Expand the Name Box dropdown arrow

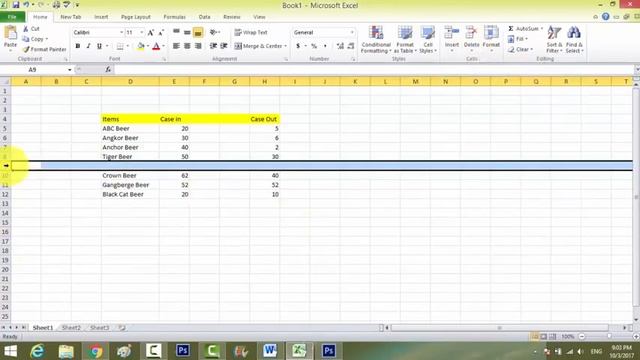pyautogui.click(x=69, y=70)
